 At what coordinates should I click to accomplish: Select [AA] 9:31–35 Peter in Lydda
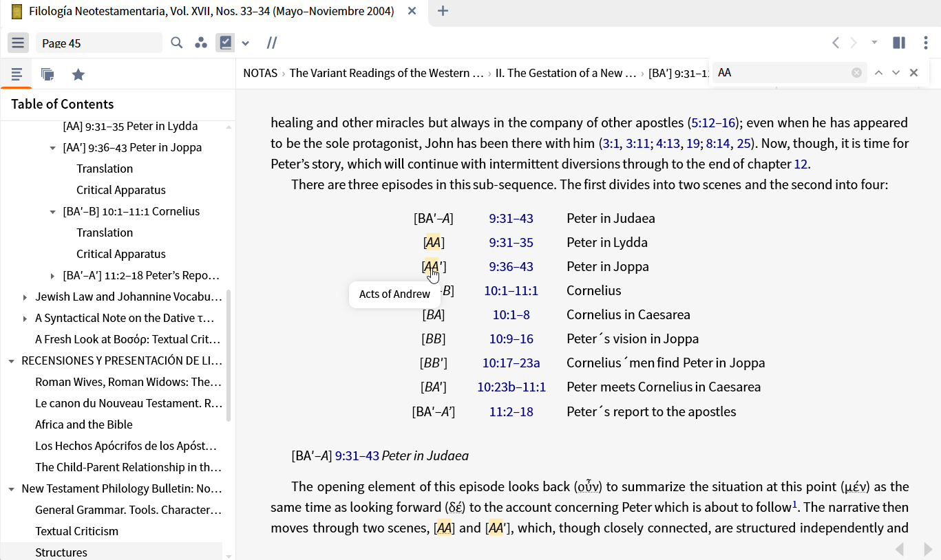[130, 126]
